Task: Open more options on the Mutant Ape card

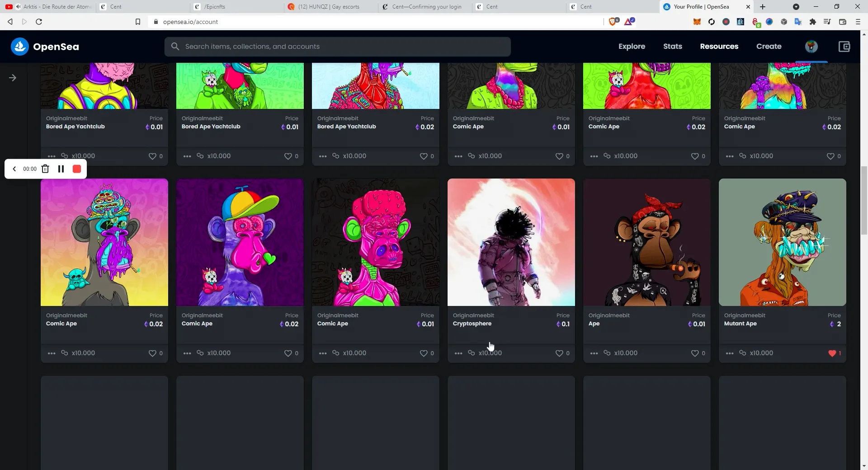Action: 730,353
